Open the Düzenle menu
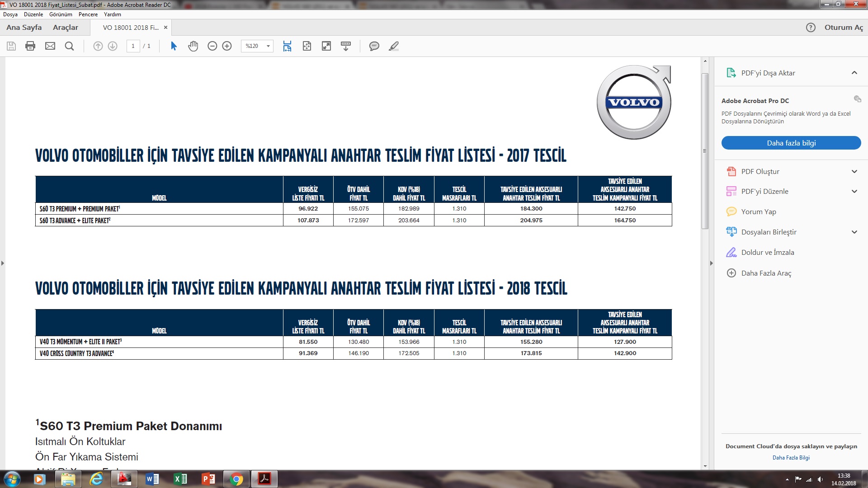 (33, 14)
